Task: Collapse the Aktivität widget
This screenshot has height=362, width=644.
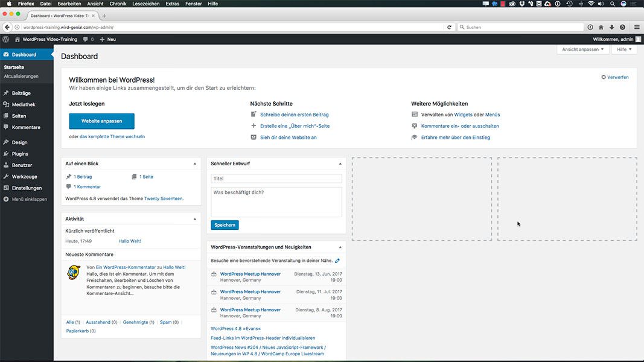Action: [195, 219]
